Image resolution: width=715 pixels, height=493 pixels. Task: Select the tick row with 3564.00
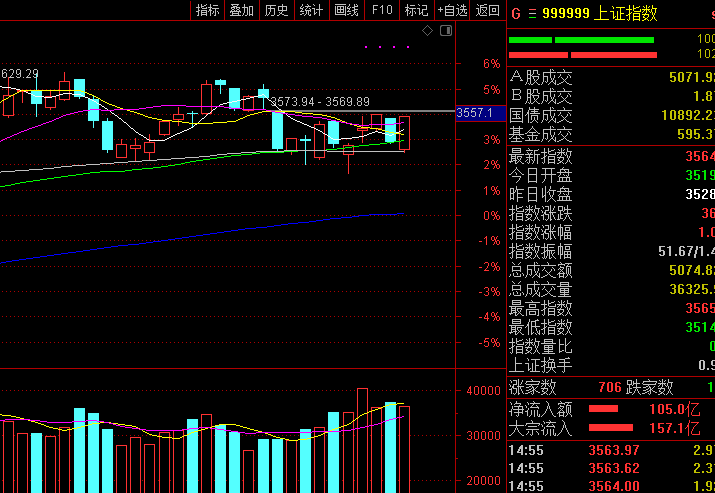(x=611, y=486)
